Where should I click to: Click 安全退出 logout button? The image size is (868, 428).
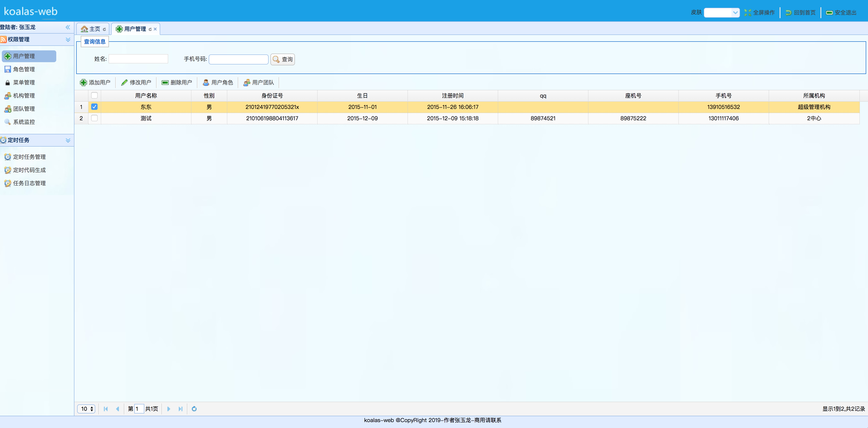(841, 12)
